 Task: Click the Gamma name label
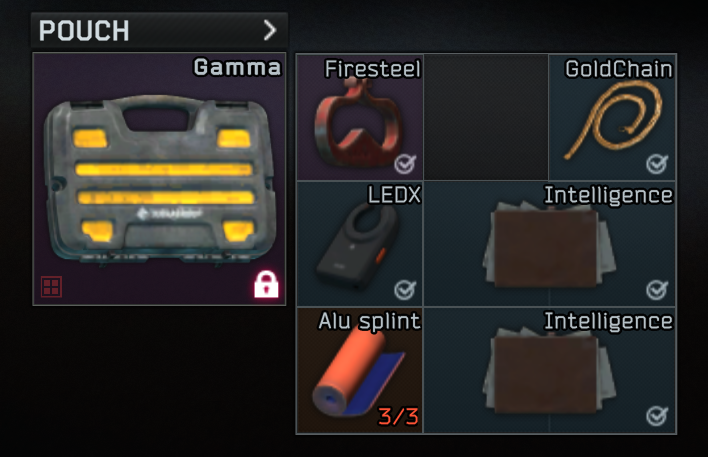238,67
